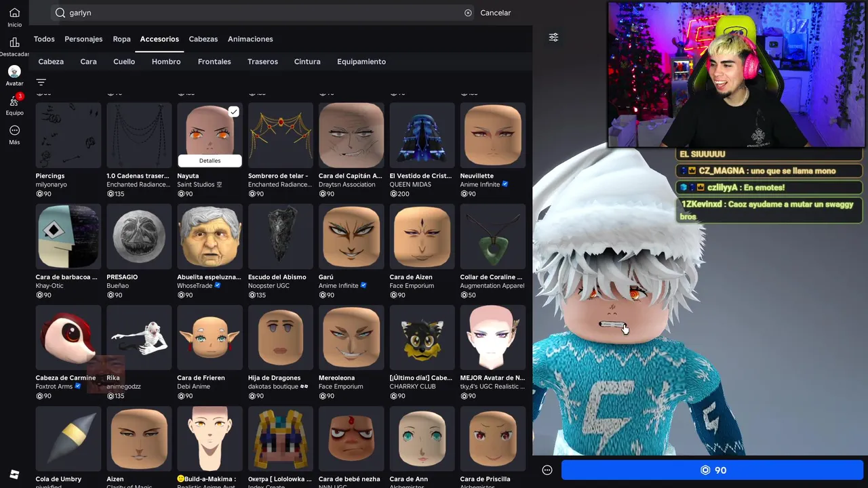Buy items for 90 Robux button
868x488 pixels.
(x=712, y=470)
